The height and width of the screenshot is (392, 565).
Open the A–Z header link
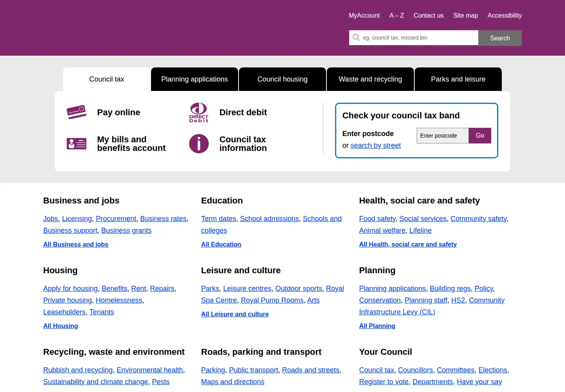click(x=397, y=16)
